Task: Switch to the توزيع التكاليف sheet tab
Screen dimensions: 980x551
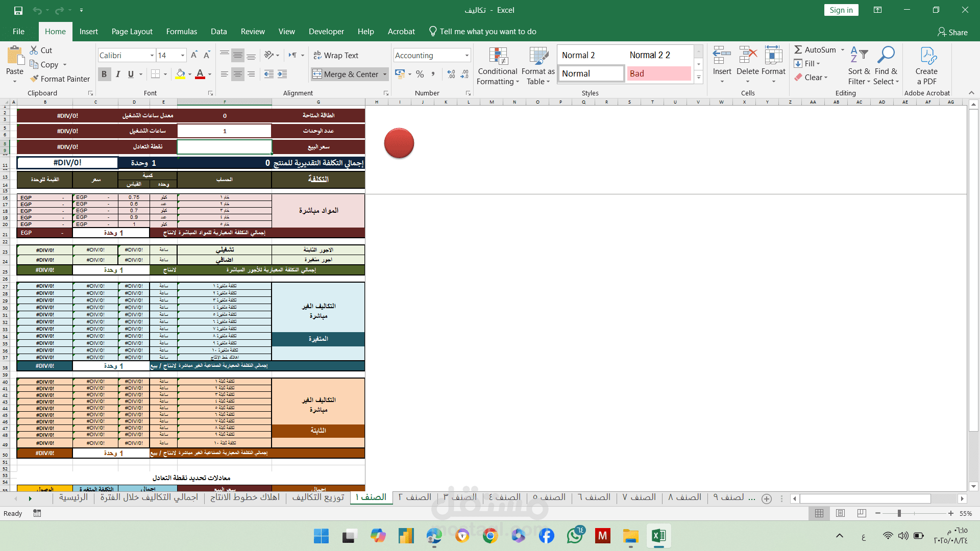Action: (318, 497)
